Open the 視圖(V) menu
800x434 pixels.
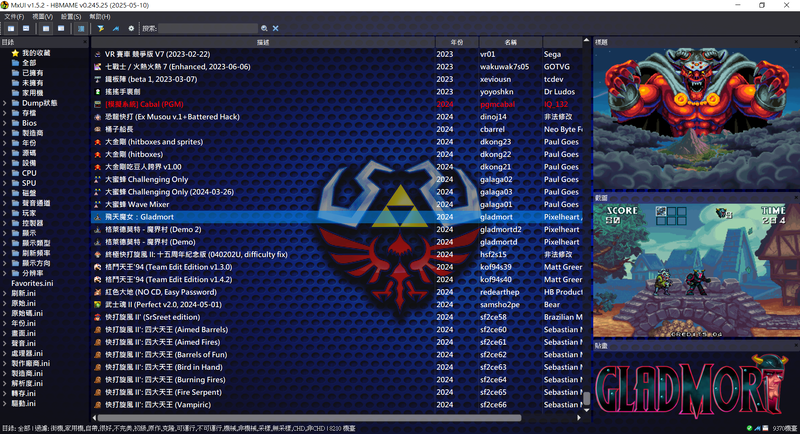point(42,17)
